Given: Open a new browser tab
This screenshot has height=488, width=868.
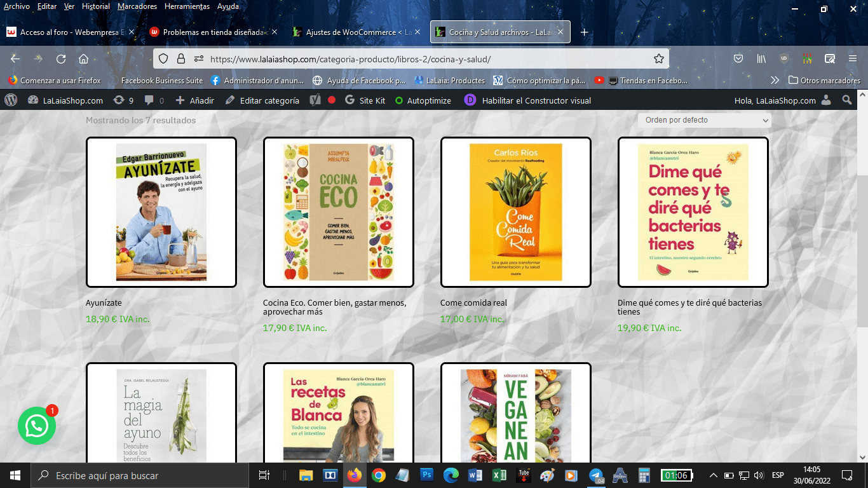Looking at the screenshot, I should tap(585, 32).
